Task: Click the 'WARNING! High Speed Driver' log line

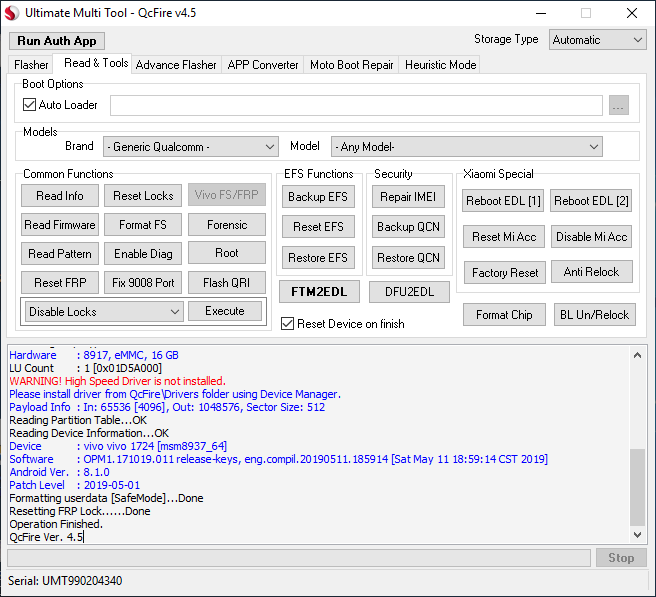Action: [x=118, y=381]
